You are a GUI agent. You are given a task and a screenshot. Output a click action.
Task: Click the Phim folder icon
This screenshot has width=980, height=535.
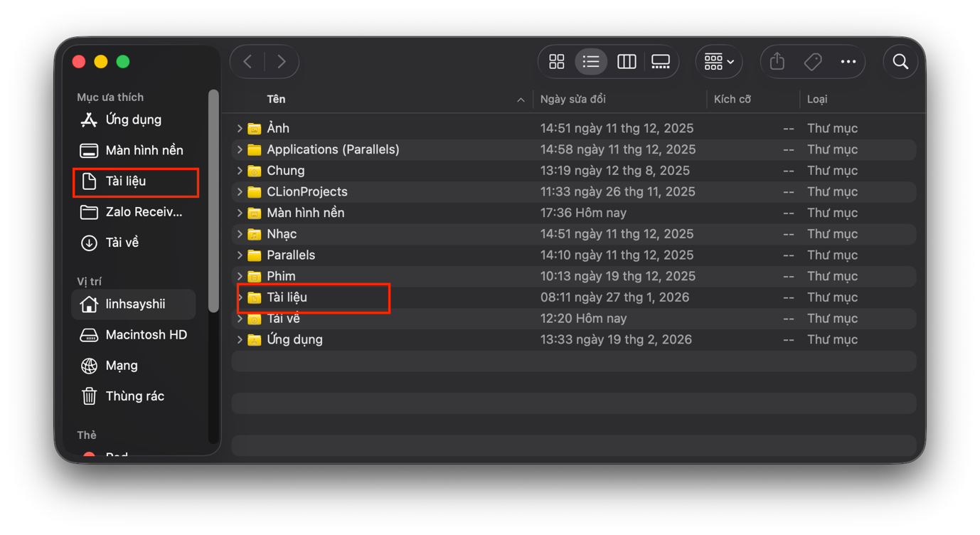pyautogui.click(x=255, y=276)
